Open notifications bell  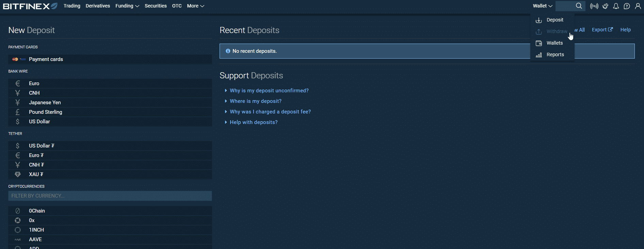click(x=616, y=6)
